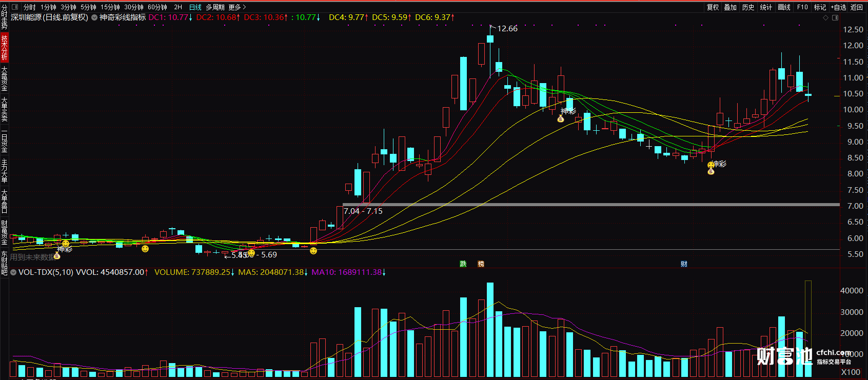Open 历史 history button
This screenshot has height=380, width=868.
pyautogui.click(x=748, y=7)
